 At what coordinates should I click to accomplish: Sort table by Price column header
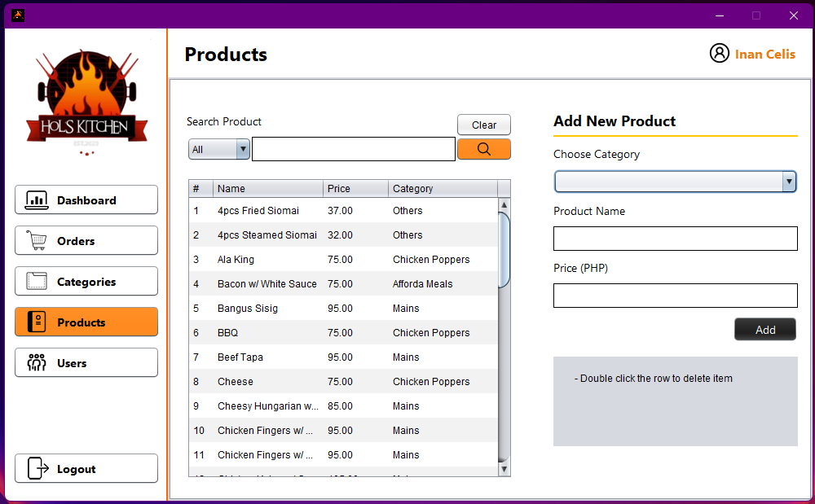point(355,189)
